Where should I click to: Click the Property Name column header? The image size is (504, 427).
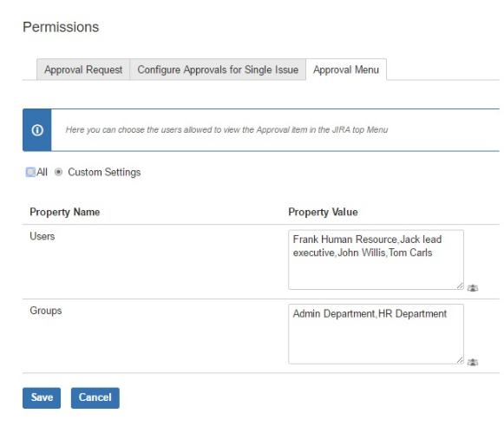click(x=64, y=212)
